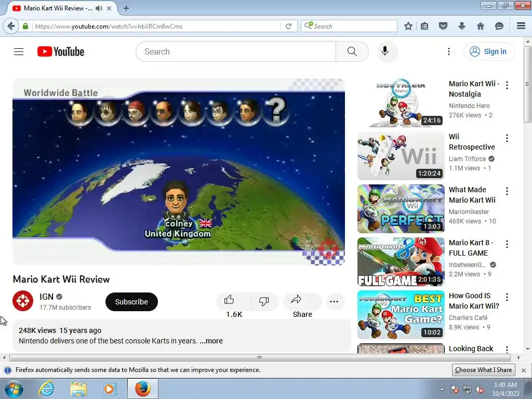Go back with the browser back arrow
This screenshot has width=532, height=399.
pyautogui.click(x=11, y=26)
